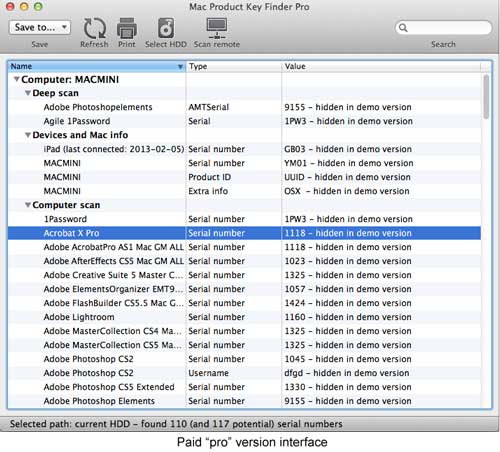Open the Select HDD drive icon

click(x=166, y=28)
